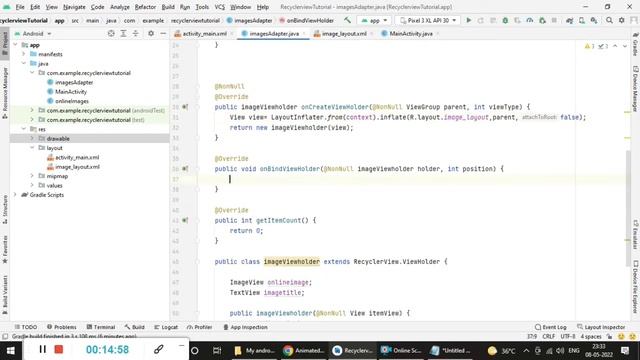Screen dimensions: 640x360
Task: Click Apply Changes and Restart Activity icon
Action: [x=481, y=20]
